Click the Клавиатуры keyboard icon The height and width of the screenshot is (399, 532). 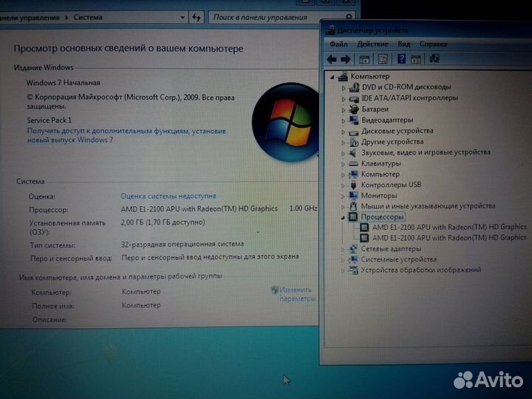coord(353,163)
